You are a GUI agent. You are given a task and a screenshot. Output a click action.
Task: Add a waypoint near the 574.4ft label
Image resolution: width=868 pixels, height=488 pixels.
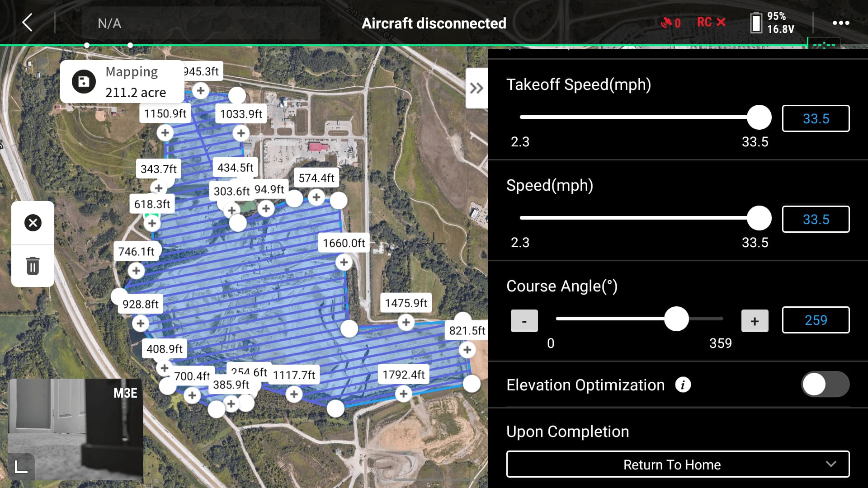tap(316, 197)
